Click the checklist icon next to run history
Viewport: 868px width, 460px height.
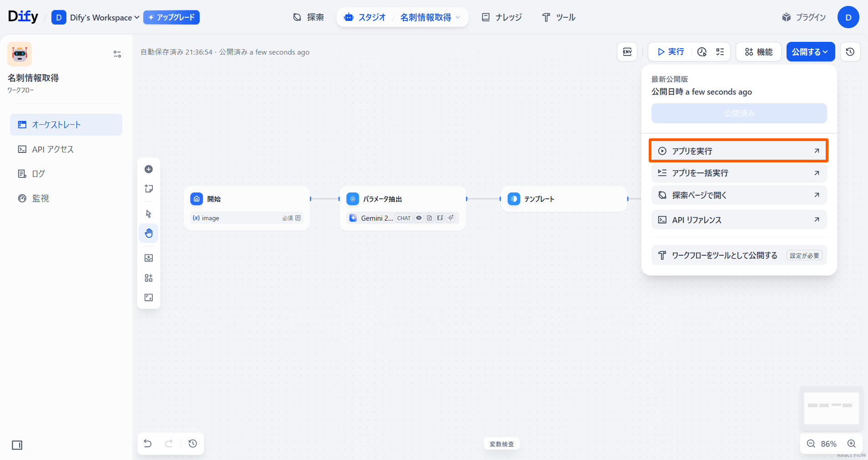pos(720,52)
